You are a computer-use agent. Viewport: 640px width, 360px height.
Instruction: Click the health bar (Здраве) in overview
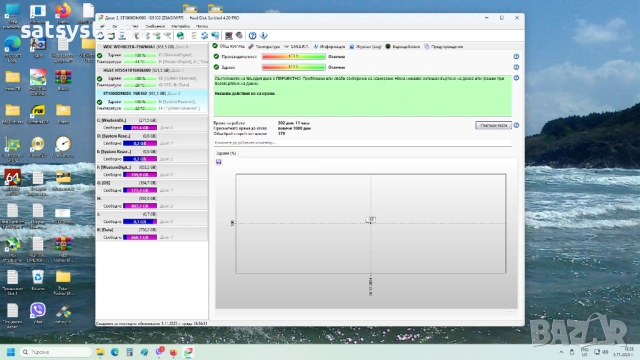[293, 67]
